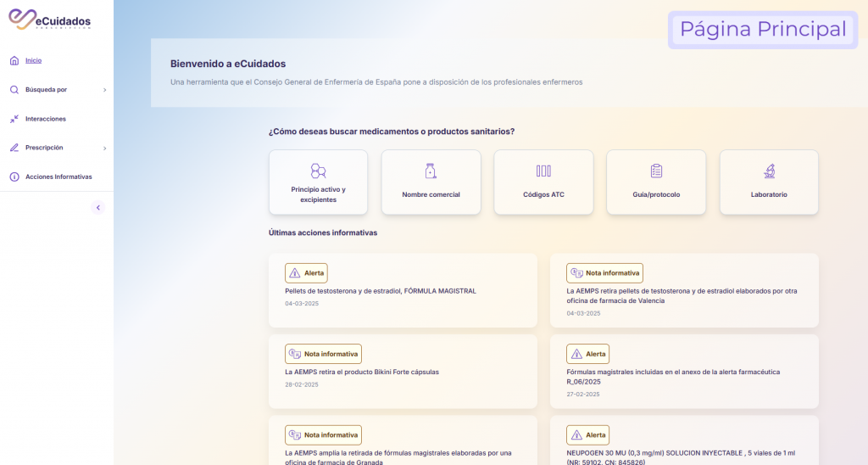Click the Principio activo molecules icon
This screenshot has height=465, width=868.
tap(319, 171)
